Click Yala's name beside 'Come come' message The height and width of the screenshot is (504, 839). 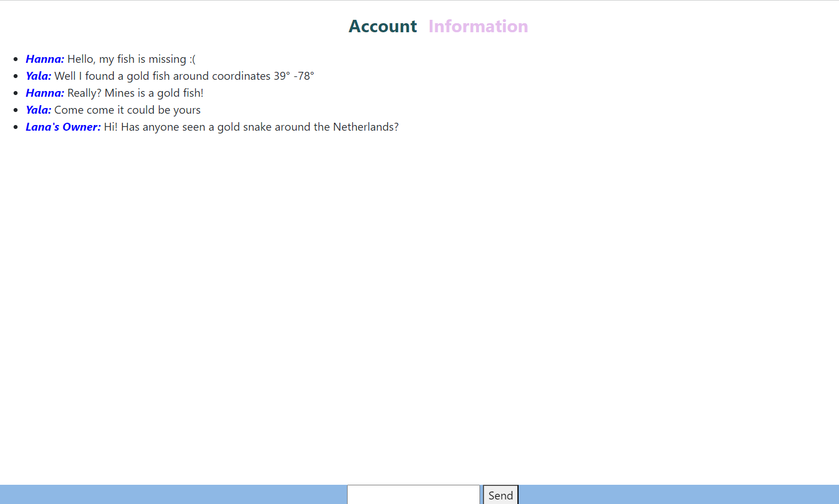[x=38, y=110]
